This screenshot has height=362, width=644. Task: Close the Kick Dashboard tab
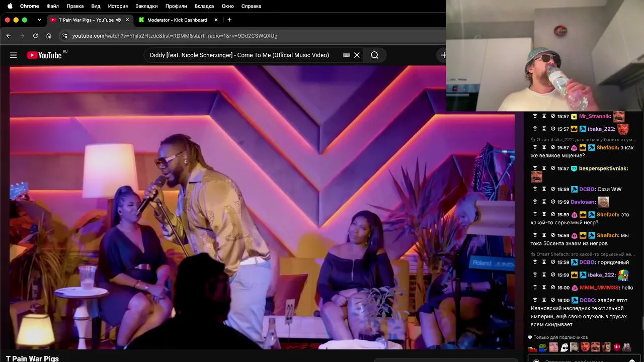click(x=216, y=20)
